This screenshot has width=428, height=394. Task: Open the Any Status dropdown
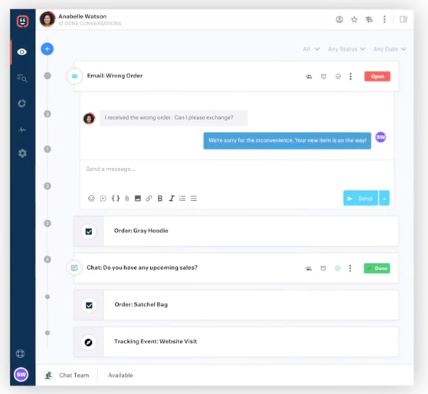click(346, 49)
